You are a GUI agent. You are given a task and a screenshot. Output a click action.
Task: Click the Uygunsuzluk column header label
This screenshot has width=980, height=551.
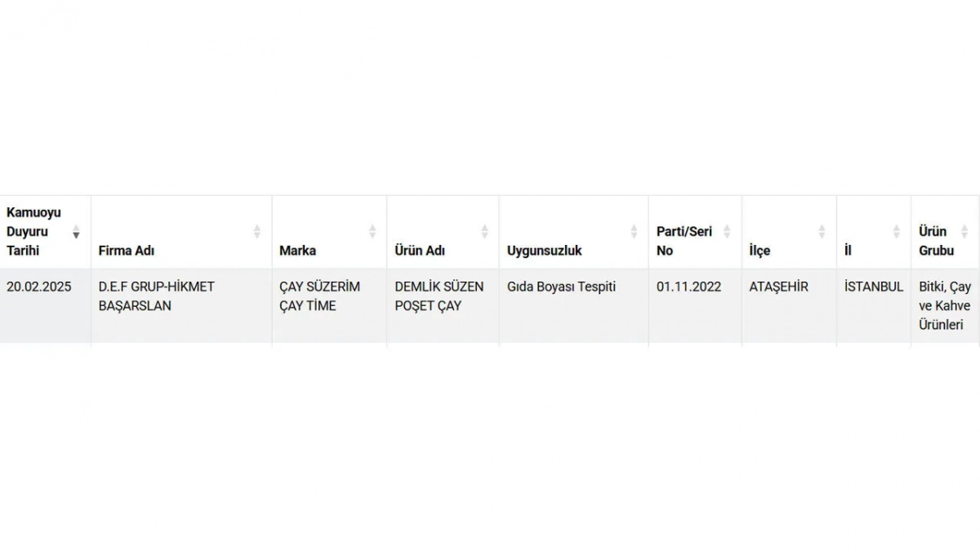pos(545,251)
